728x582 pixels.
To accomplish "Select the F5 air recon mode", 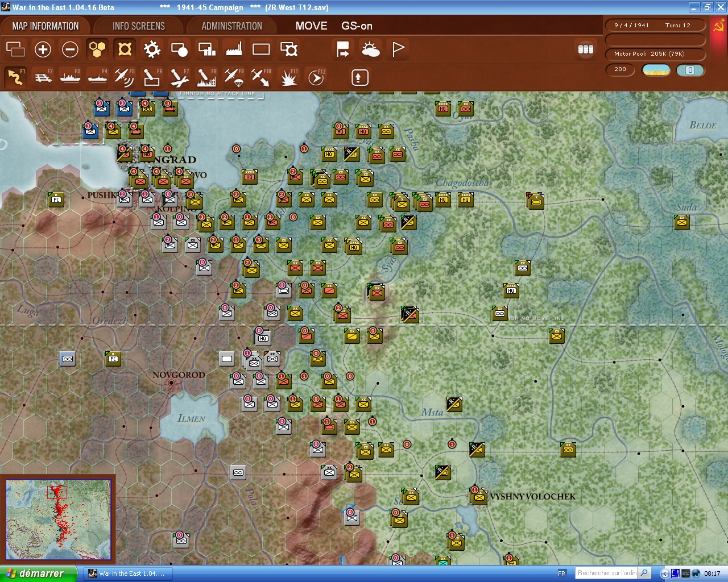I will [x=125, y=77].
